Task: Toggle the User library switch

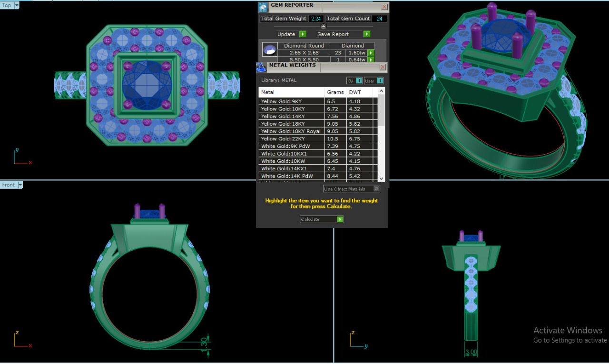Action: tap(380, 80)
